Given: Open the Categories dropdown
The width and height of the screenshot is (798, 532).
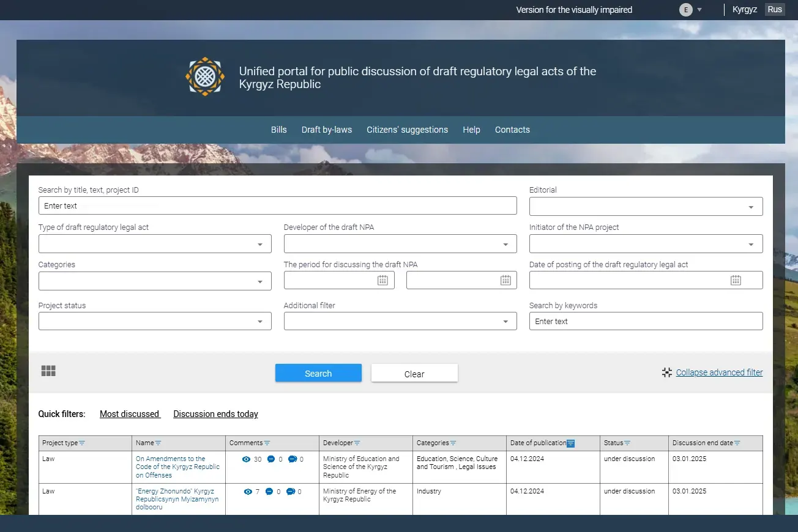Looking at the screenshot, I should pyautogui.click(x=155, y=281).
